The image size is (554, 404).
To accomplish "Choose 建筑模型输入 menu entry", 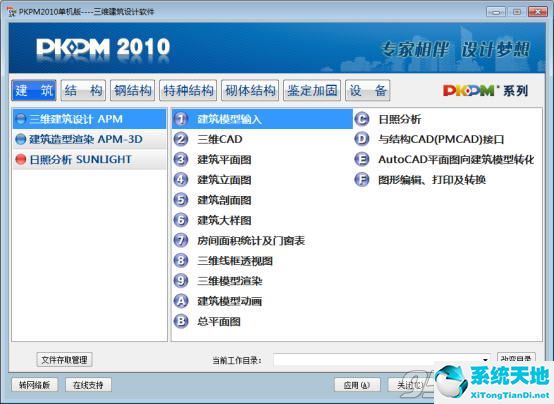I will [263, 119].
